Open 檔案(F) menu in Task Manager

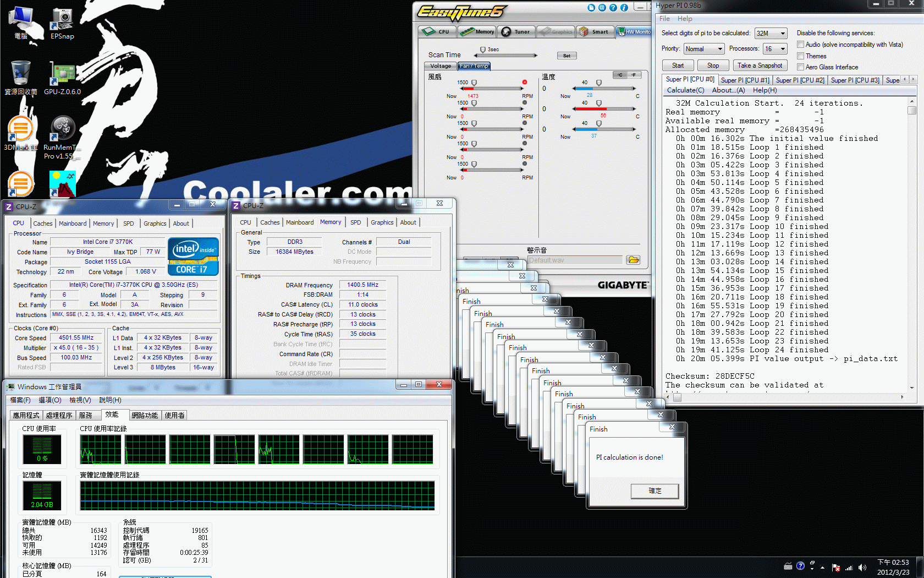pos(20,400)
